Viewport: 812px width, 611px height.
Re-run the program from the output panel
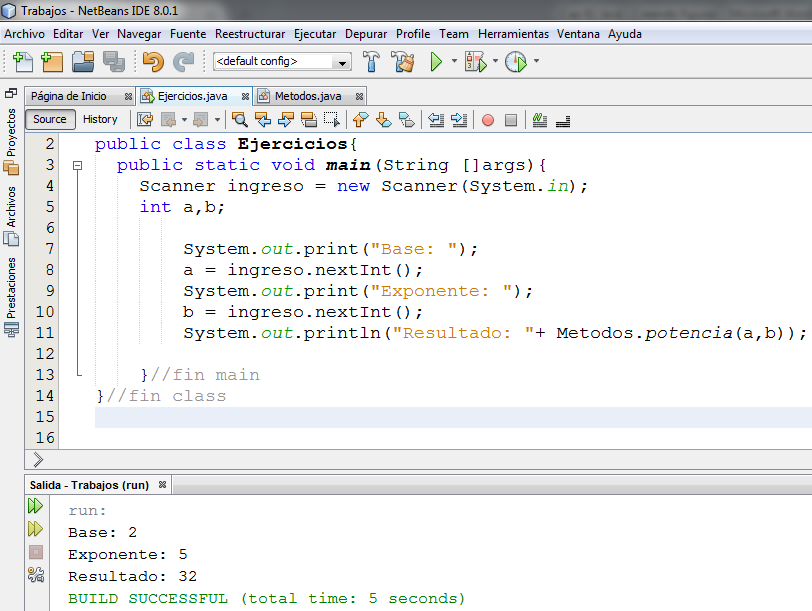pos(35,505)
